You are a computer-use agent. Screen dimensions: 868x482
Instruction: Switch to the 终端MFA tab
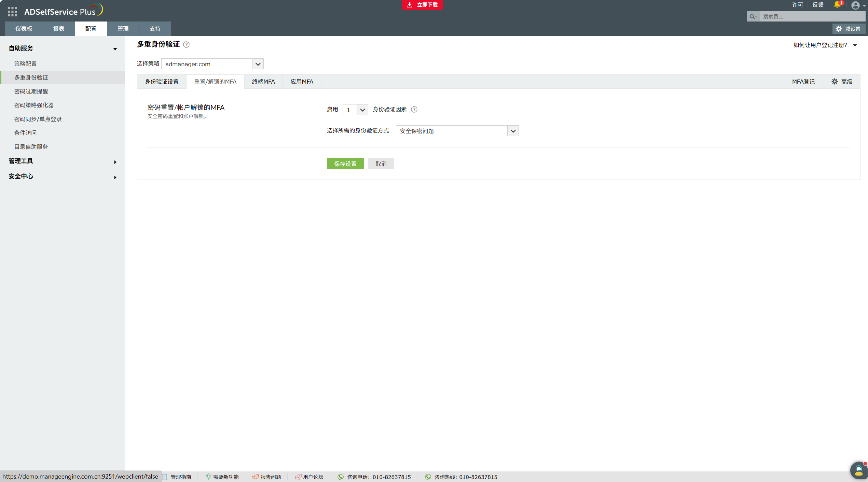point(263,82)
